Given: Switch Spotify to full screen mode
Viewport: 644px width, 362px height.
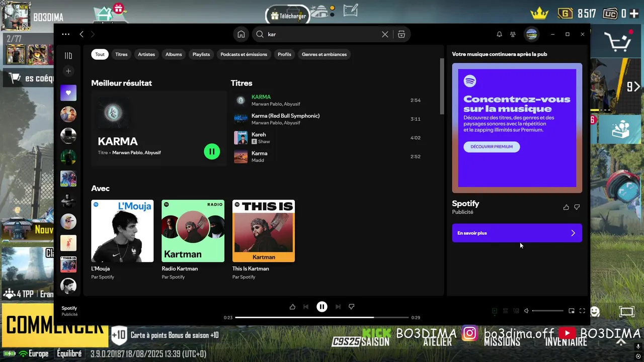Looking at the screenshot, I should pos(582,311).
